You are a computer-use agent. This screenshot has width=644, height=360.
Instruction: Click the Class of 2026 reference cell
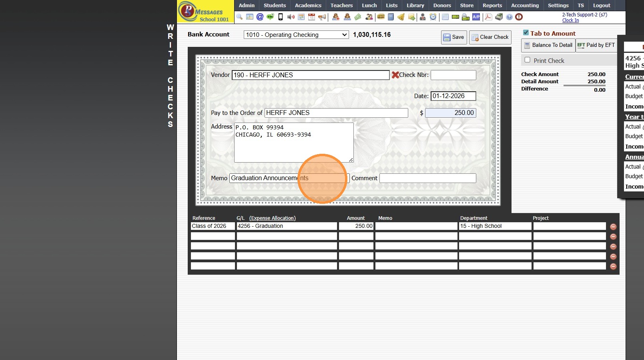(x=213, y=226)
